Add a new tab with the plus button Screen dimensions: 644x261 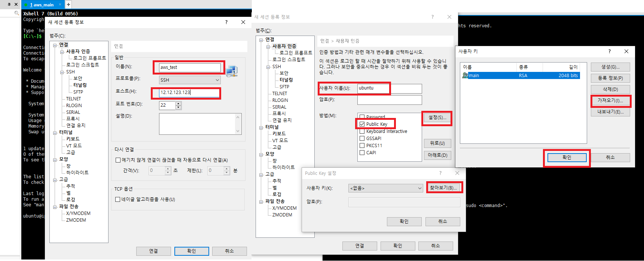pos(68,4)
